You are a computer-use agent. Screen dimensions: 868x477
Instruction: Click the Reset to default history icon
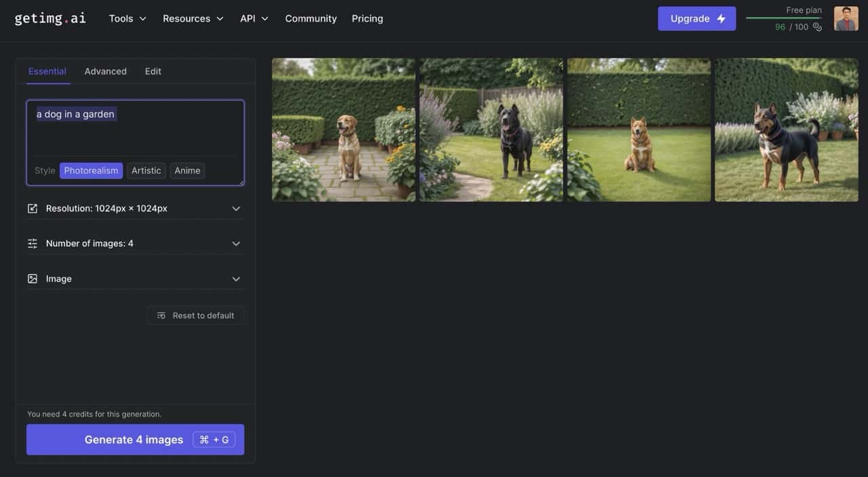[x=161, y=315]
